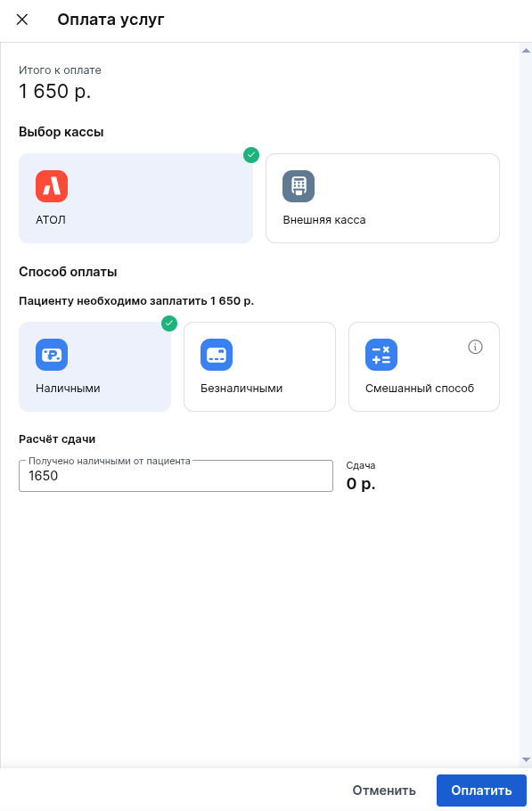Select Наличными payment method
Screen dimensions: 532x811
click(x=94, y=366)
